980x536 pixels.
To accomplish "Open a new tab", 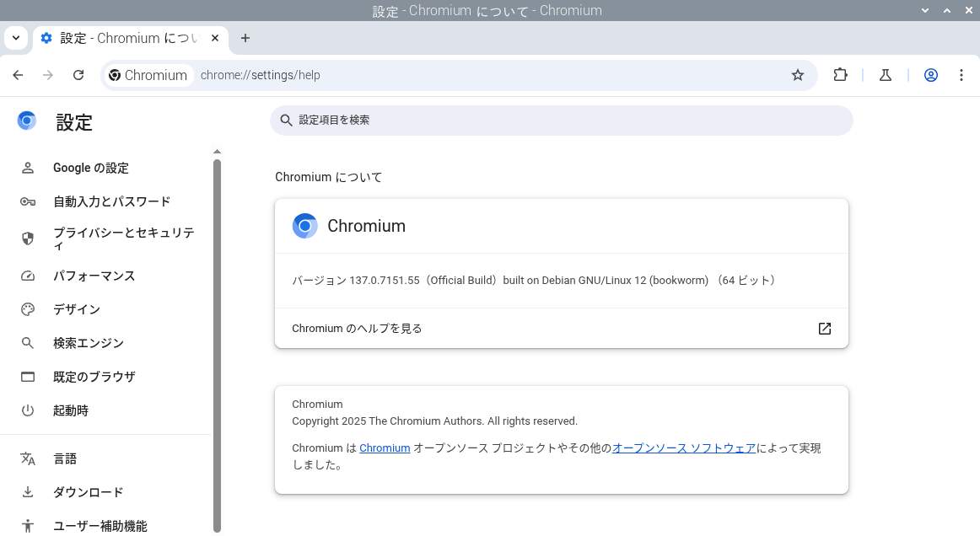I will (245, 38).
